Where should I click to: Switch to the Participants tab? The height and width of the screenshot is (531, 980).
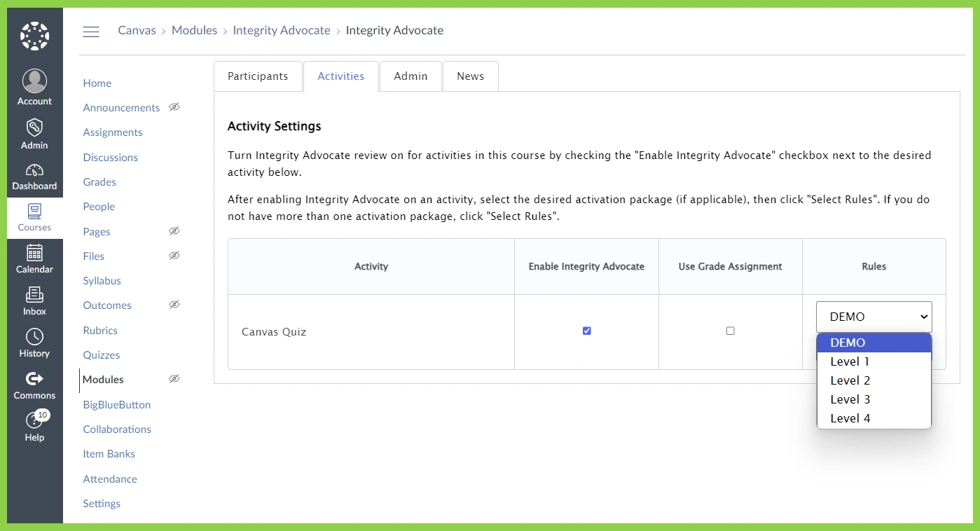258,76
